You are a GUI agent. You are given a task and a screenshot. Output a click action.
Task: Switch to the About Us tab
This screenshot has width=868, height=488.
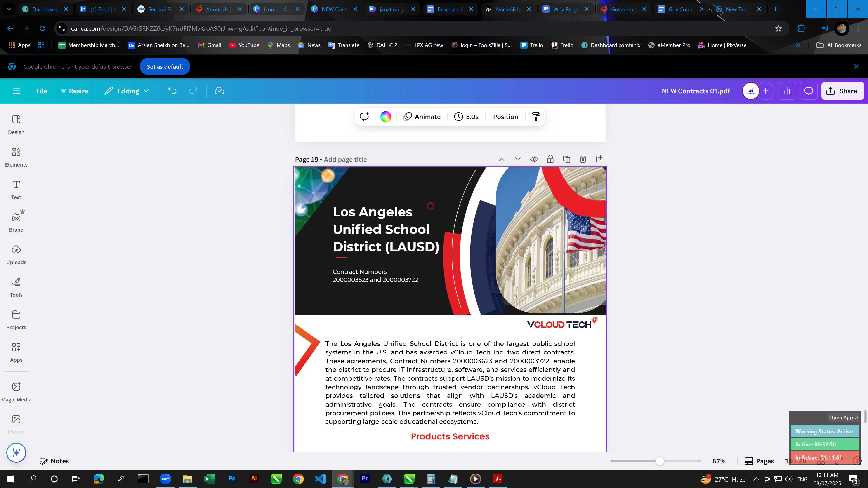click(219, 9)
